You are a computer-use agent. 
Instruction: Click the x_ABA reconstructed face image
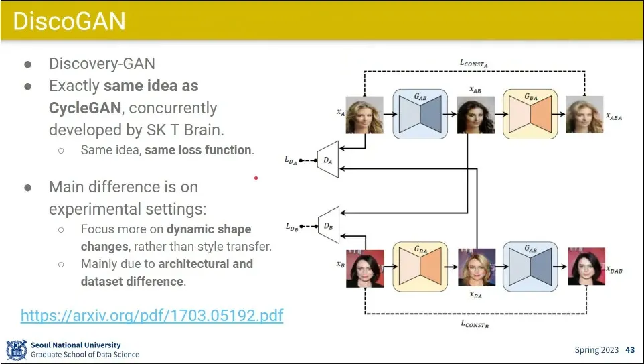pos(584,115)
